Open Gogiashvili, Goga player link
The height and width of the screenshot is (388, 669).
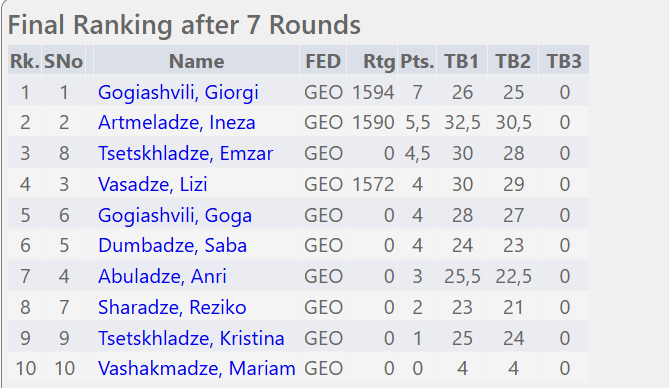[175, 215]
